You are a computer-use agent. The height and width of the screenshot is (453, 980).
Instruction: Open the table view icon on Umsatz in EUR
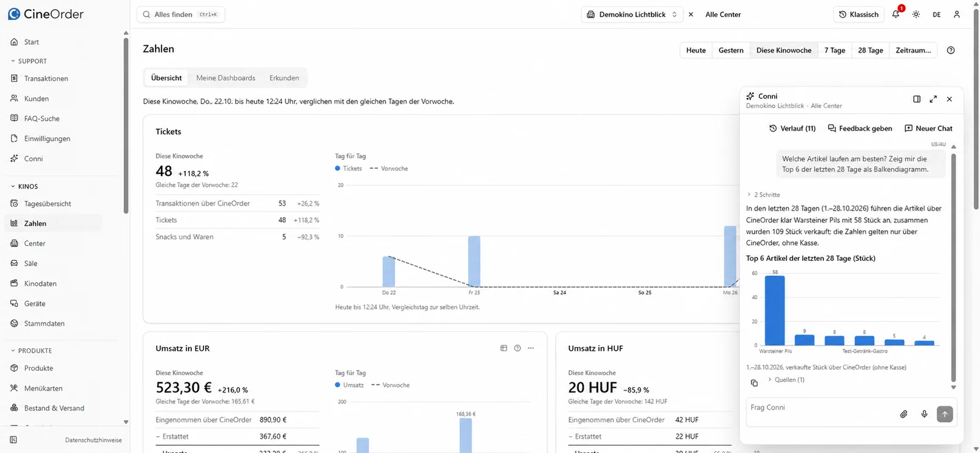pyautogui.click(x=503, y=348)
